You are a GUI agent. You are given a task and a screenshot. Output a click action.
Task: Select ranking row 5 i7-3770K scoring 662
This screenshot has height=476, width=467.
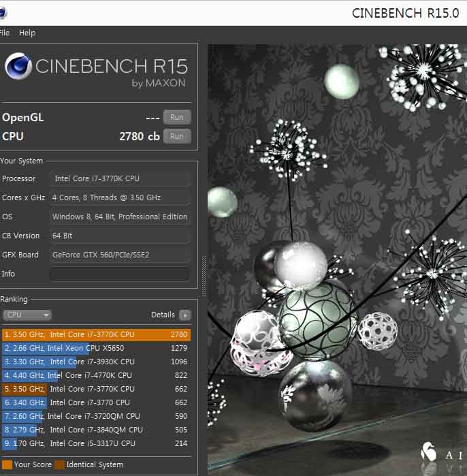(96, 389)
